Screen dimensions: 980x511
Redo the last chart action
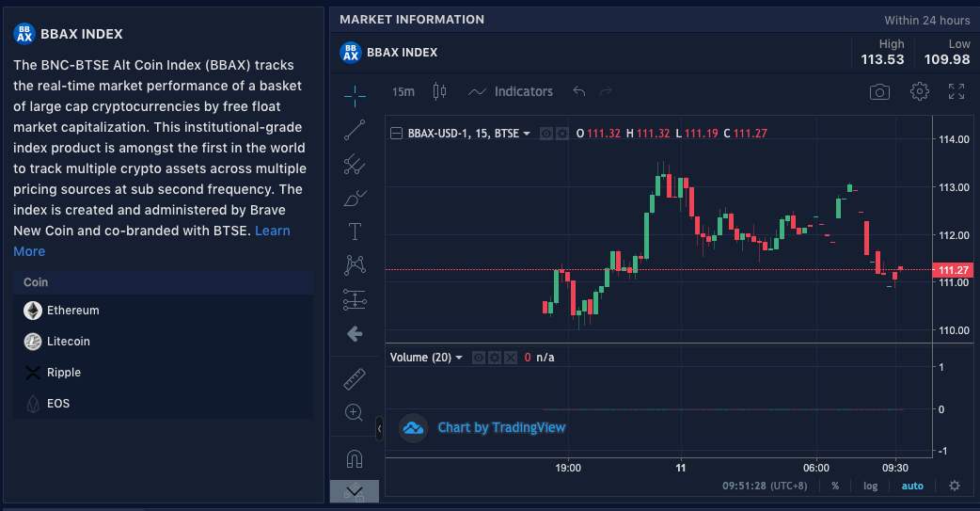pos(606,92)
